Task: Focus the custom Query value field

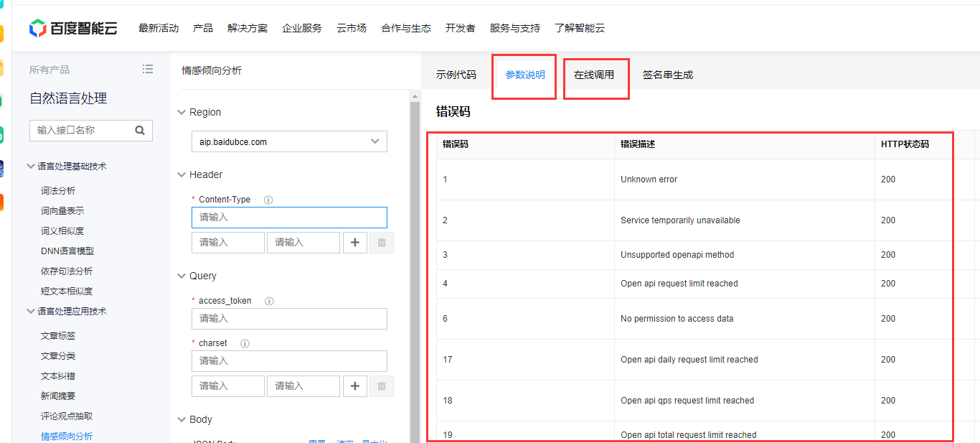Action: click(x=303, y=386)
